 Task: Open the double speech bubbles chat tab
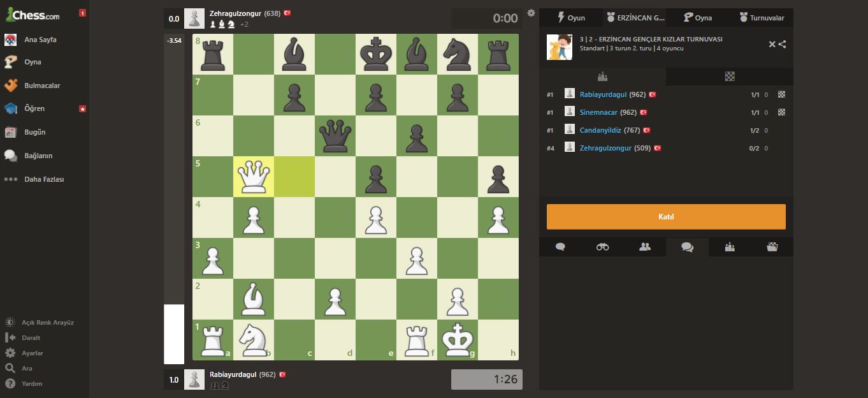(x=687, y=247)
